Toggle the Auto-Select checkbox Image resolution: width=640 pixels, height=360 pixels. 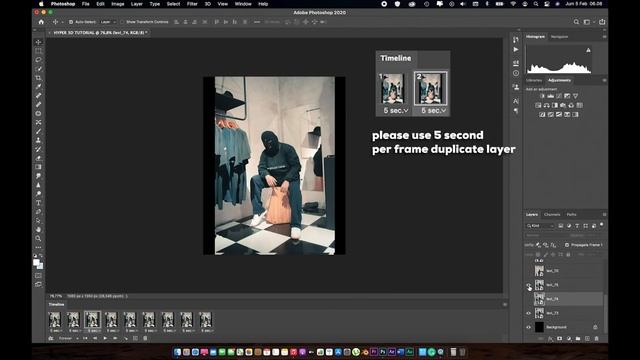pos(71,22)
